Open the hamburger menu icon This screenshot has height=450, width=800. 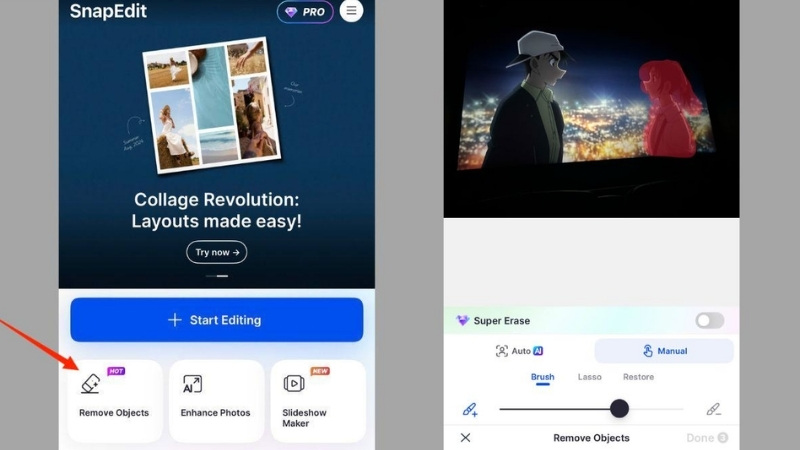pyautogui.click(x=351, y=11)
